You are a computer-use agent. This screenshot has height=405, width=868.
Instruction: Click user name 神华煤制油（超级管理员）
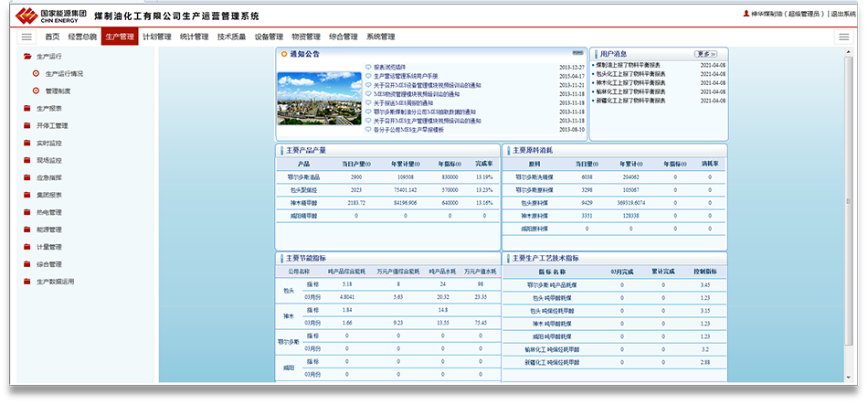click(x=789, y=14)
